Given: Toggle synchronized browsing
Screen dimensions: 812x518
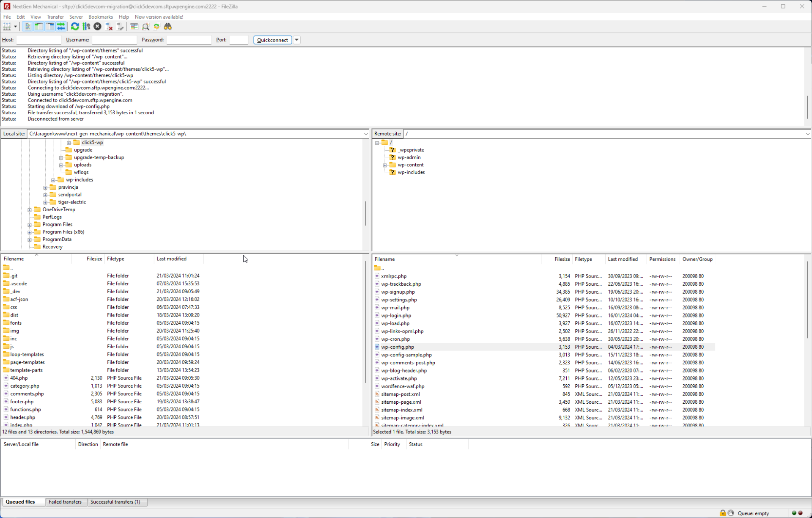Looking at the screenshot, I should pos(156,27).
